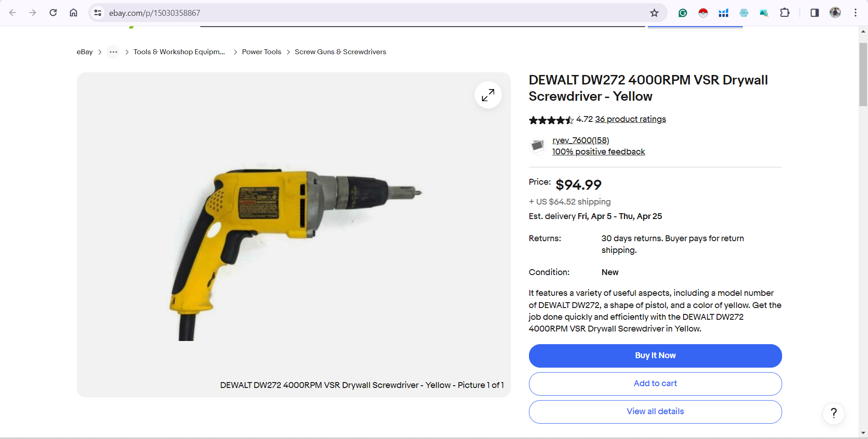The width and height of the screenshot is (868, 439).
Task: Click seller ryev_7600 avatar image
Action: point(538,146)
